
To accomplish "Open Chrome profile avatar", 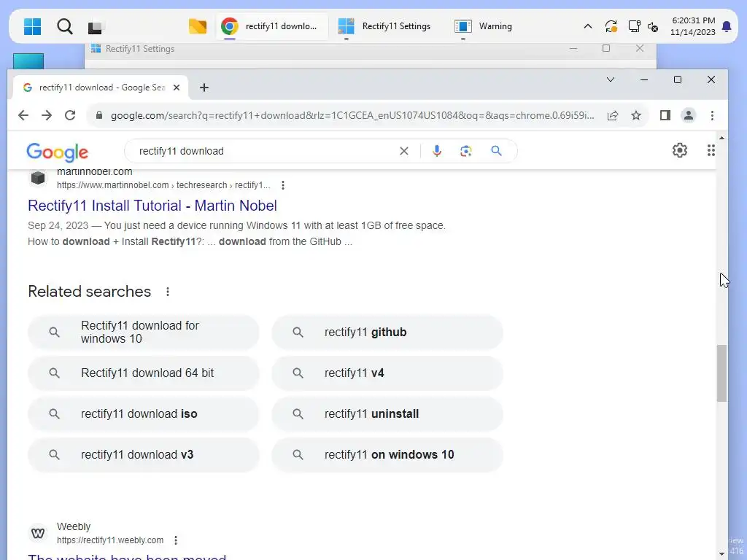I will pyautogui.click(x=689, y=115).
